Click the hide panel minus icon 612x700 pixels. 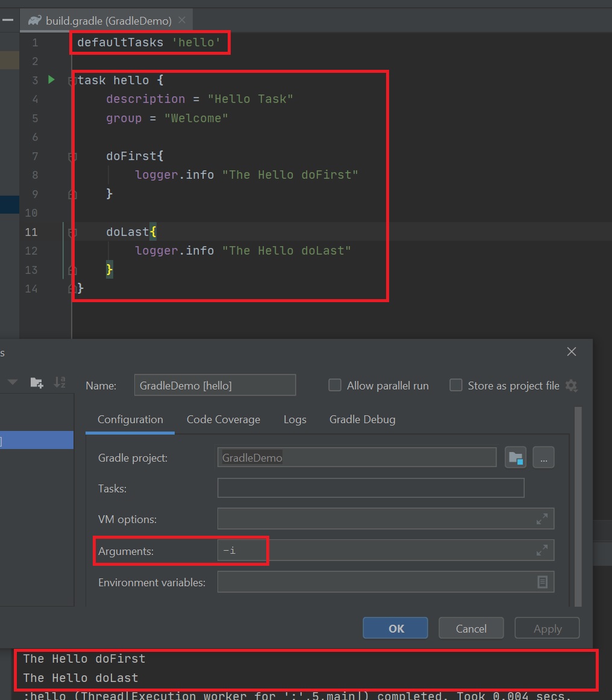click(8, 20)
